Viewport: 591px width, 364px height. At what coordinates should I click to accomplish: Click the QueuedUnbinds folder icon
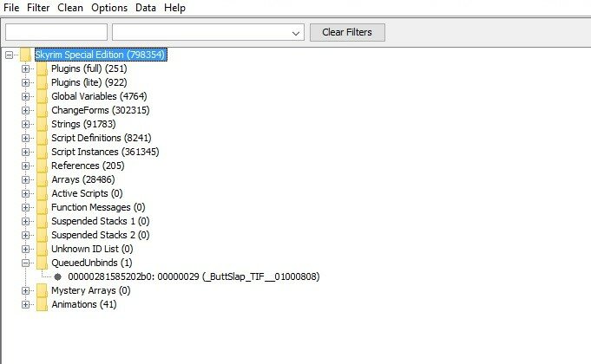tap(42, 263)
